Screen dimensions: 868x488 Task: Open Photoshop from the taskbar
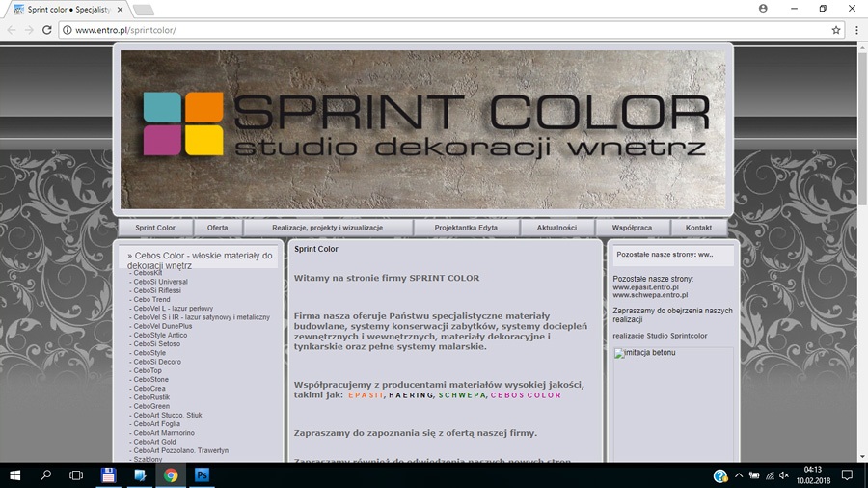203,475
